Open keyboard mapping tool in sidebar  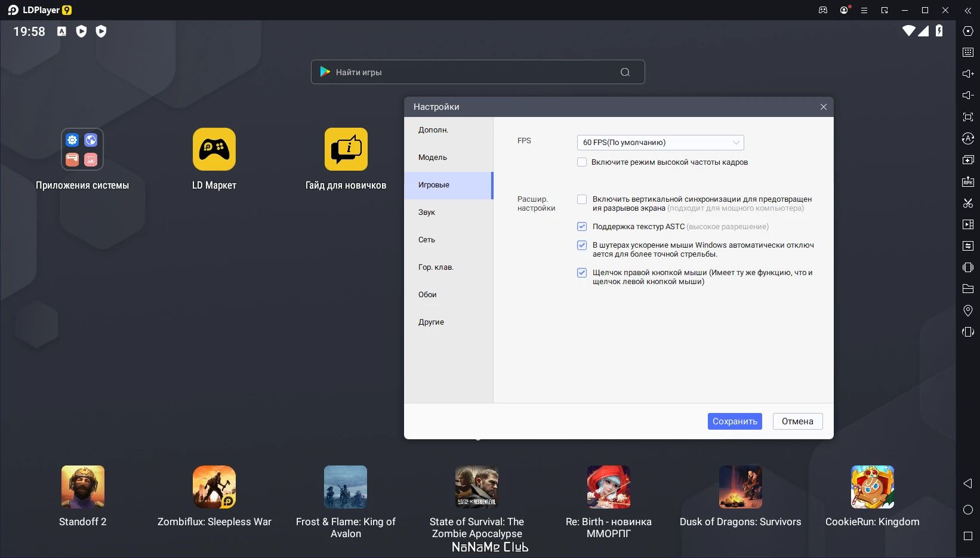pos(968,53)
